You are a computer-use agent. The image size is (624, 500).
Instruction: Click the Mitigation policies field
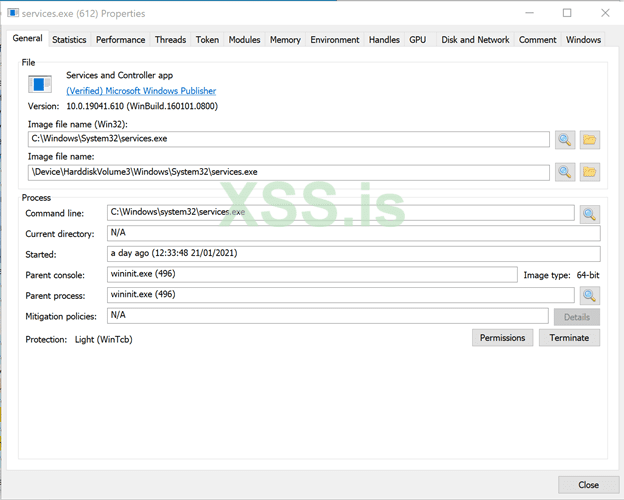[328, 316]
